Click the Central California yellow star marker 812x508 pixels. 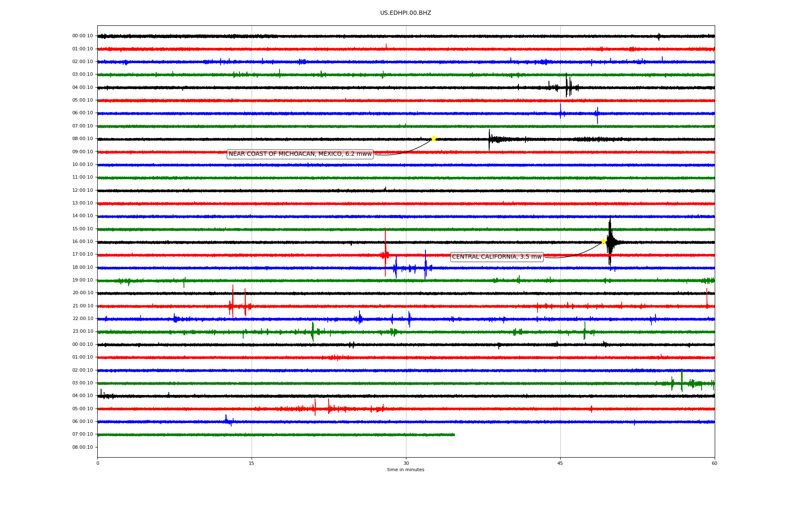pos(604,241)
